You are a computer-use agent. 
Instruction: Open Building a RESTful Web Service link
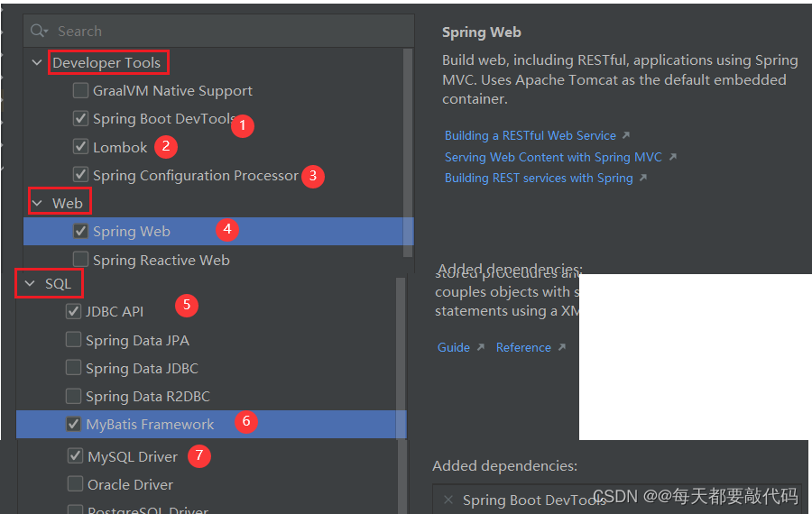531,135
